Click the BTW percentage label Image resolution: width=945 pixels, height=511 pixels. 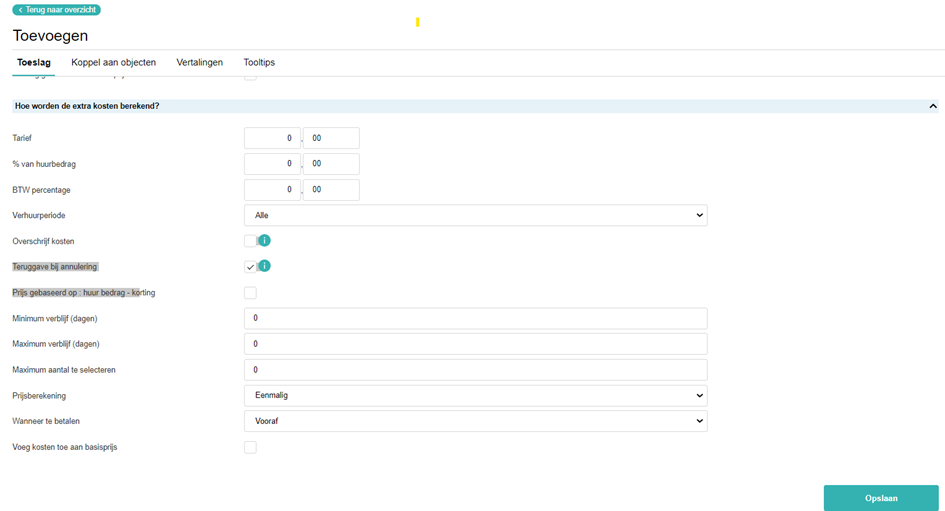click(42, 190)
